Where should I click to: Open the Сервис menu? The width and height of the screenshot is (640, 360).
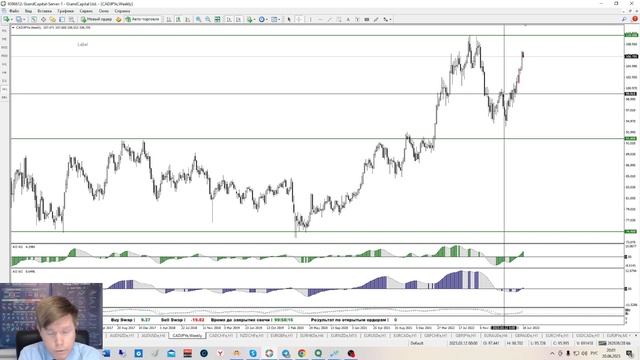click(x=86, y=11)
